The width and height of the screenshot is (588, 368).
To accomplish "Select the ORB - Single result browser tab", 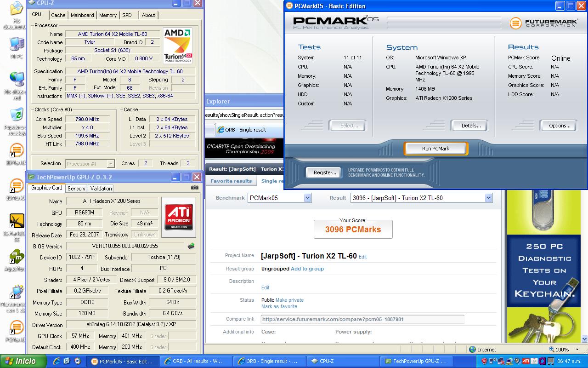I will tap(249, 130).
